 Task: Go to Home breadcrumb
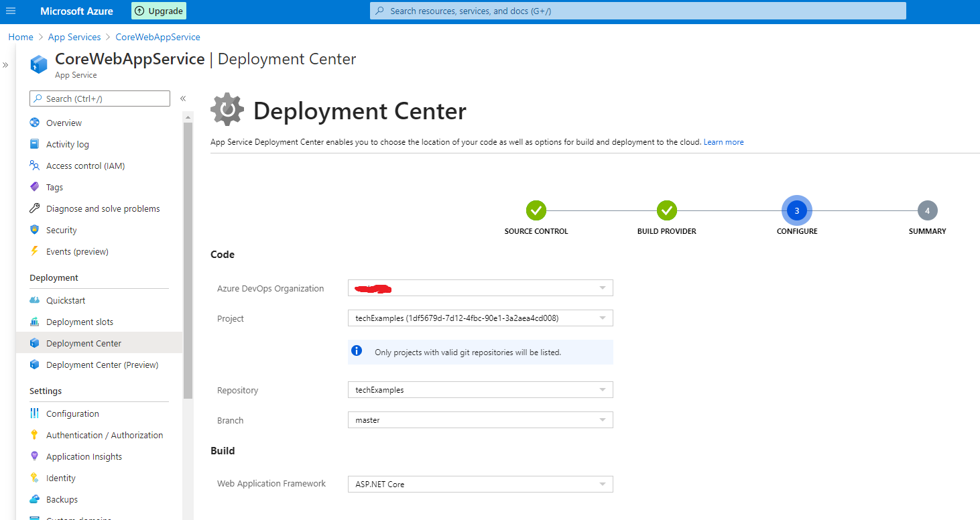click(x=21, y=37)
